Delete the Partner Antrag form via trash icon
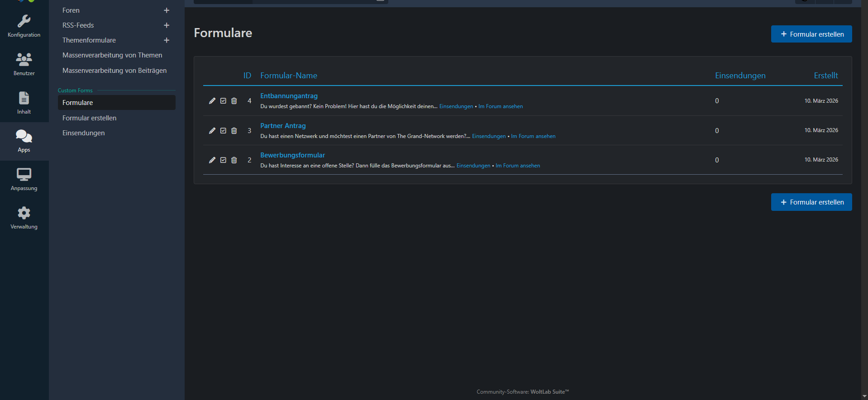 pyautogui.click(x=234, y=131)
